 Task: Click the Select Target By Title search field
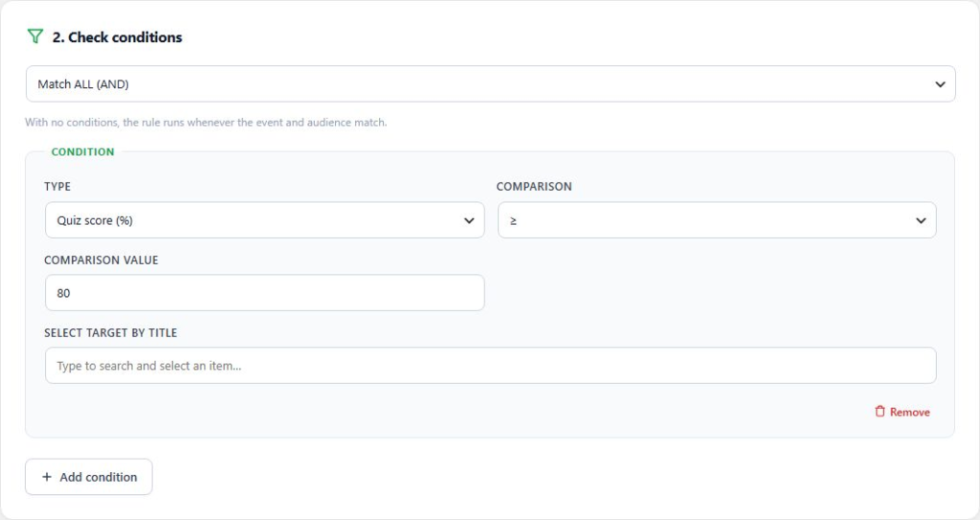coord(491,366)
